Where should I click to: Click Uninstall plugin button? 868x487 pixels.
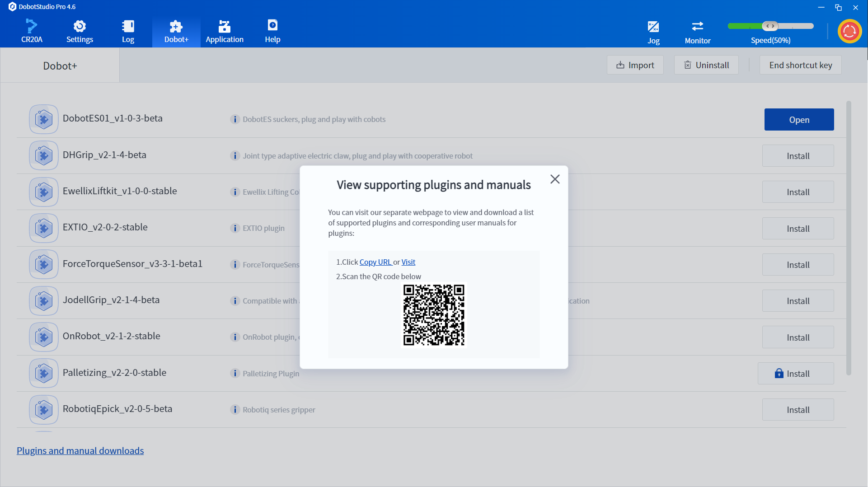point(706,65)
